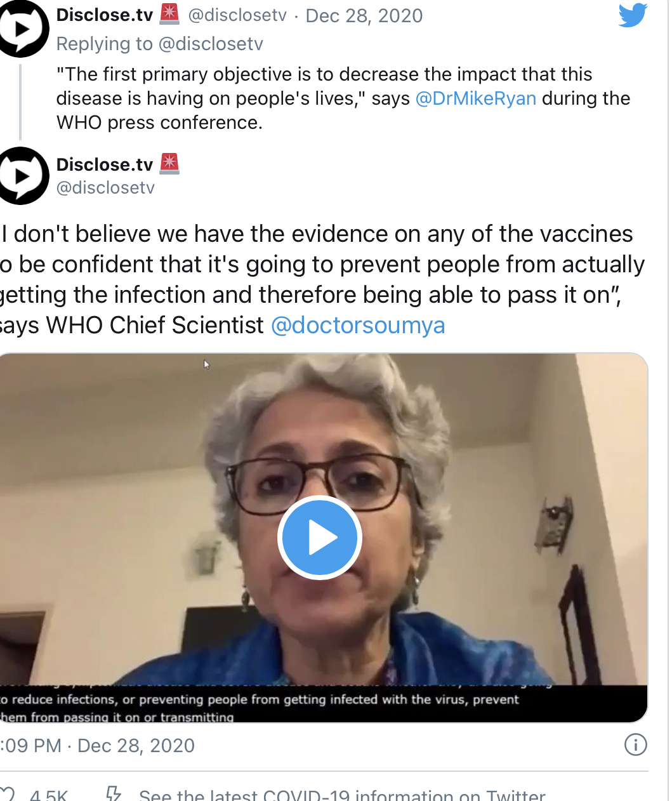Click the 4.5K likes count

coord(48,795)
